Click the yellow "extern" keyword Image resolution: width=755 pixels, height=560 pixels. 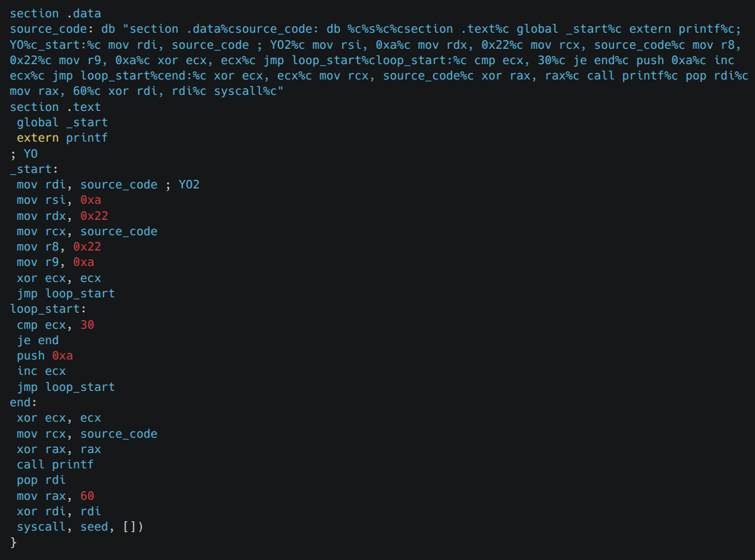38,138
